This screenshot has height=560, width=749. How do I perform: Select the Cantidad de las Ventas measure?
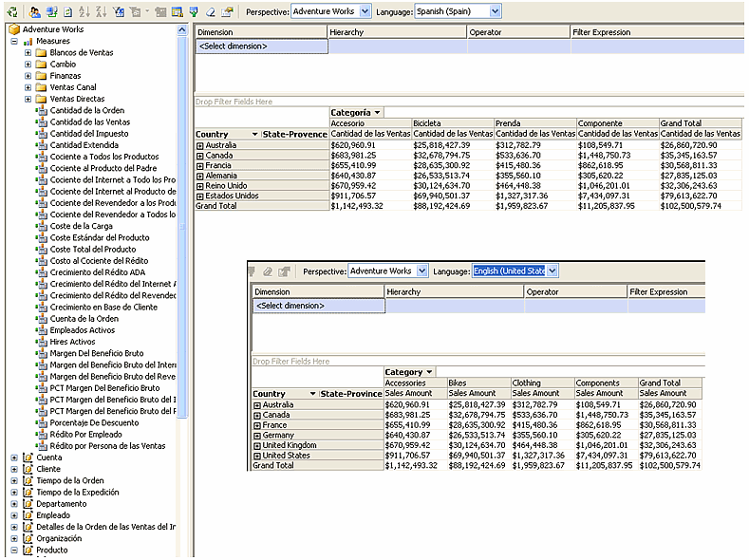click(89, 121)
